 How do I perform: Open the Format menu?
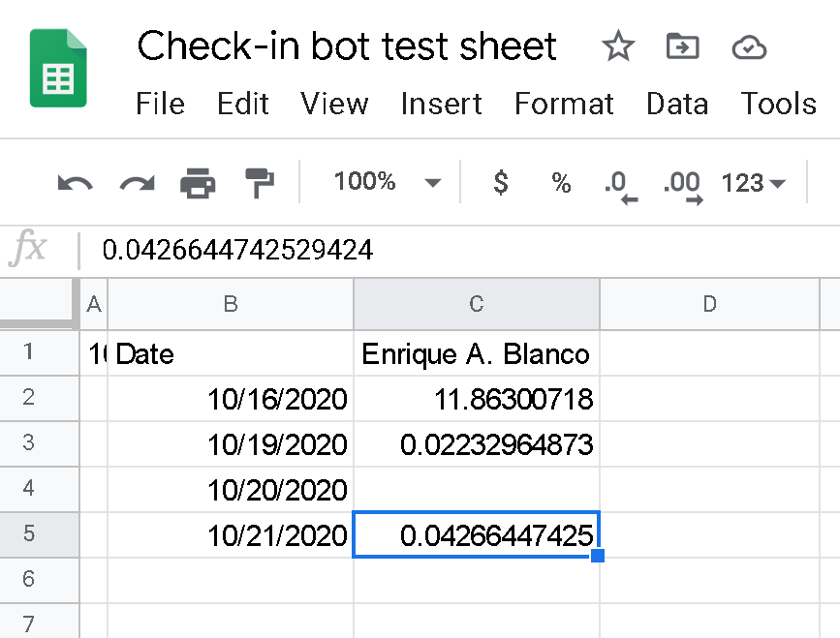(x=564, y=104)
